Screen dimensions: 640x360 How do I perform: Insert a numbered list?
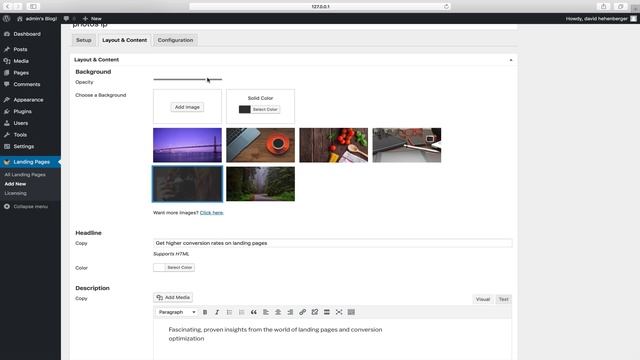(241, 312)
